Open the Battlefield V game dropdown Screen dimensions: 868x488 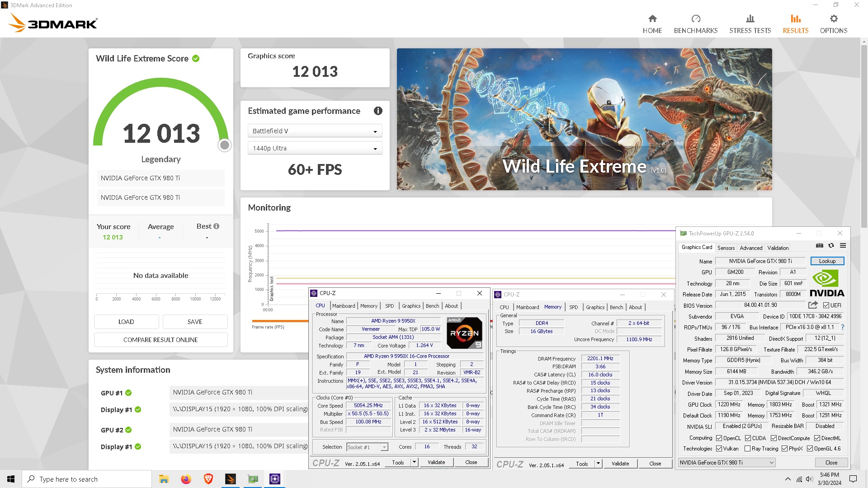click(x=315, y=131)
